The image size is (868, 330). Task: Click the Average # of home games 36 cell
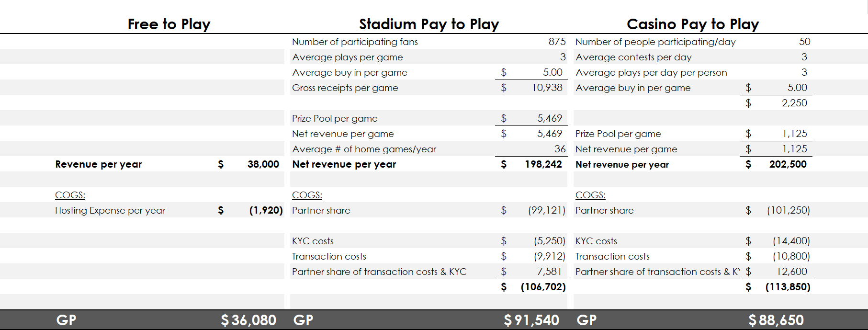(x=560, y=149)
